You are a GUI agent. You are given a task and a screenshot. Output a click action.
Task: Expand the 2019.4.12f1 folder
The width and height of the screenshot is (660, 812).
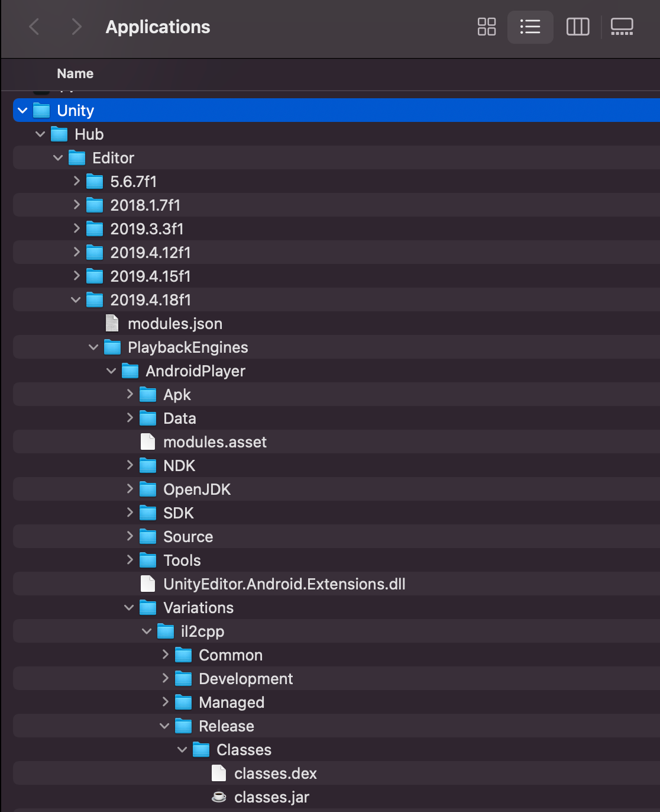click(76, 252)
